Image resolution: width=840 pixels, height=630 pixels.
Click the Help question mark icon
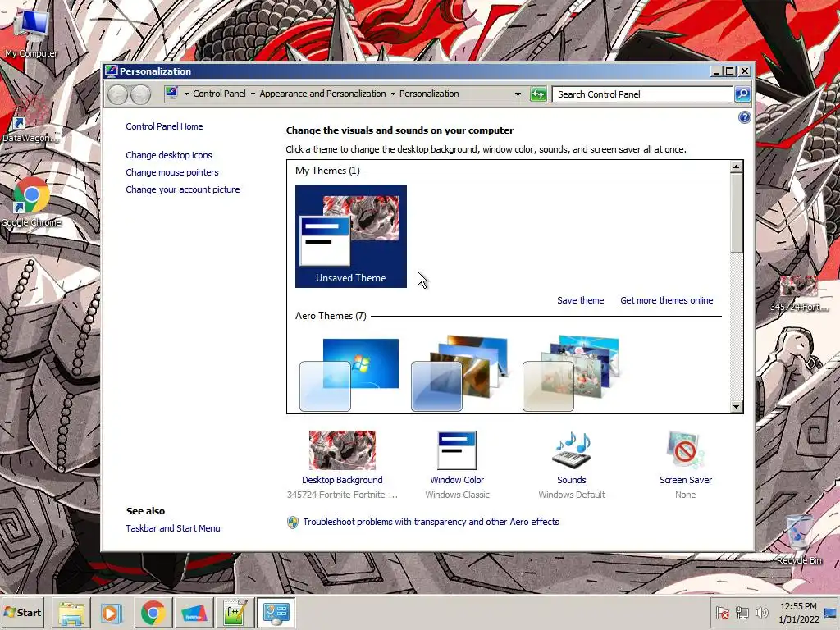tap(744, 117)
